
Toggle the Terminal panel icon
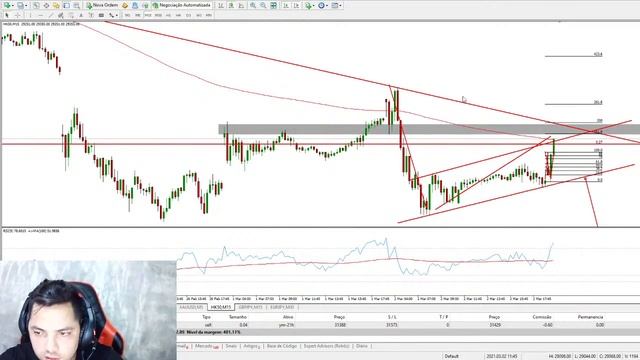(66, 5)
